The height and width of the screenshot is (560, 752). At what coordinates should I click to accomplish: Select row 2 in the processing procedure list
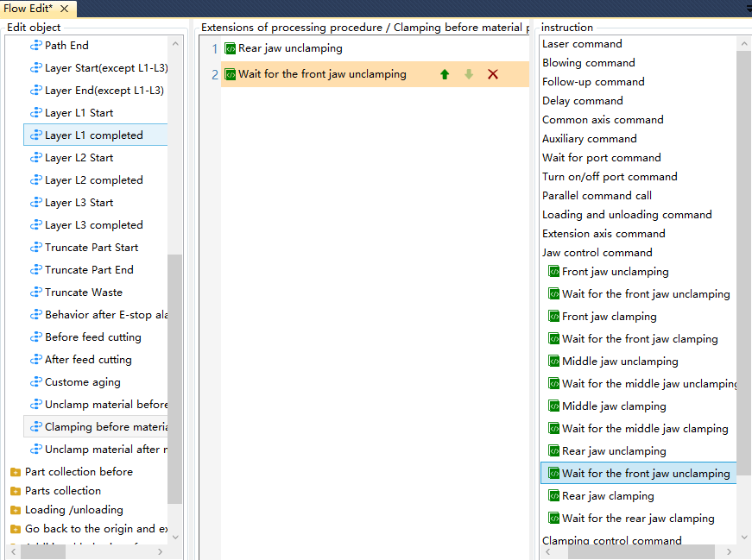tap(375, 74)
